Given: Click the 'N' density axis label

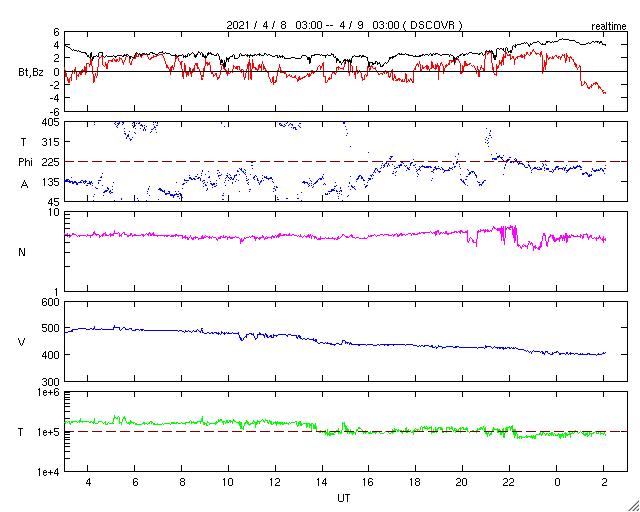Looking at the screenshot, I should [x=22, y=252].
